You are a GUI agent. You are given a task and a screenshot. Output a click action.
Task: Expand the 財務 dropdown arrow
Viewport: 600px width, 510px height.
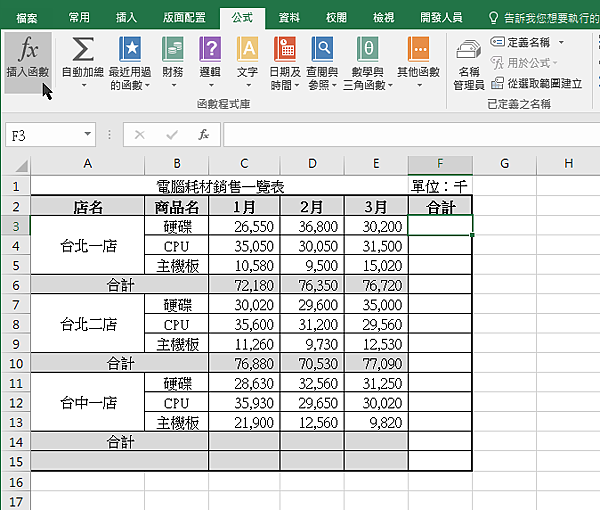(174, 86)
